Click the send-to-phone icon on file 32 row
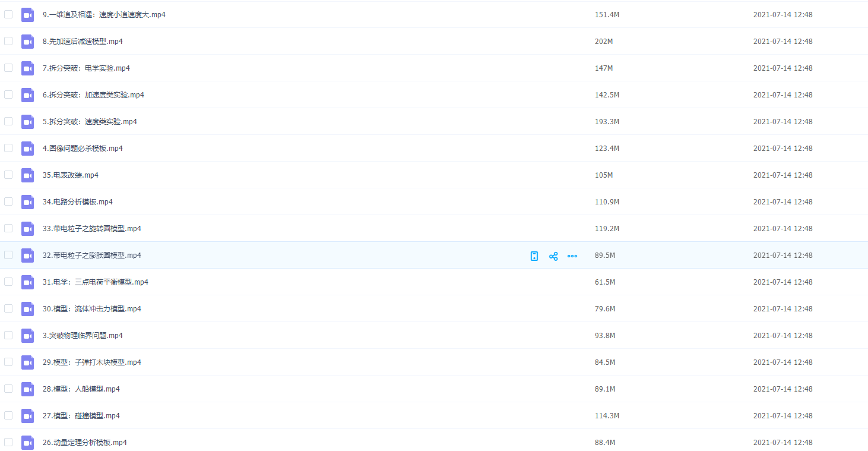Image resolution: width=868 pixels, height=451 pixels. 534,256
